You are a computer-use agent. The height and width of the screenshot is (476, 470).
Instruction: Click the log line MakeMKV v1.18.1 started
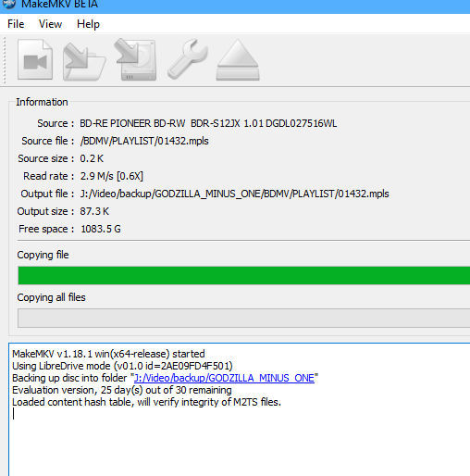click(x=108, y=354)
